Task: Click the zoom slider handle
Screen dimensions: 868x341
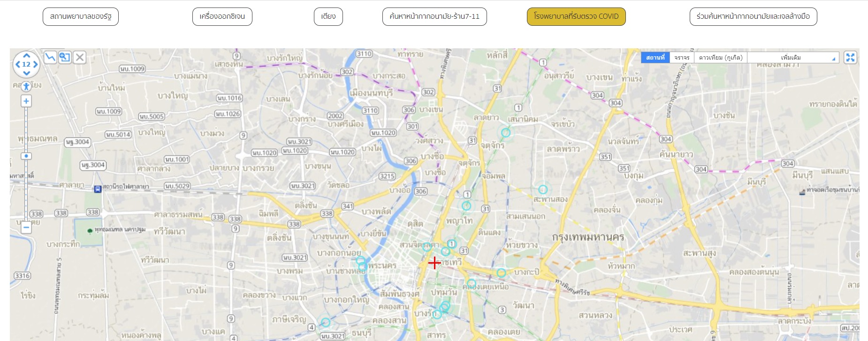Action: [26, 156]
